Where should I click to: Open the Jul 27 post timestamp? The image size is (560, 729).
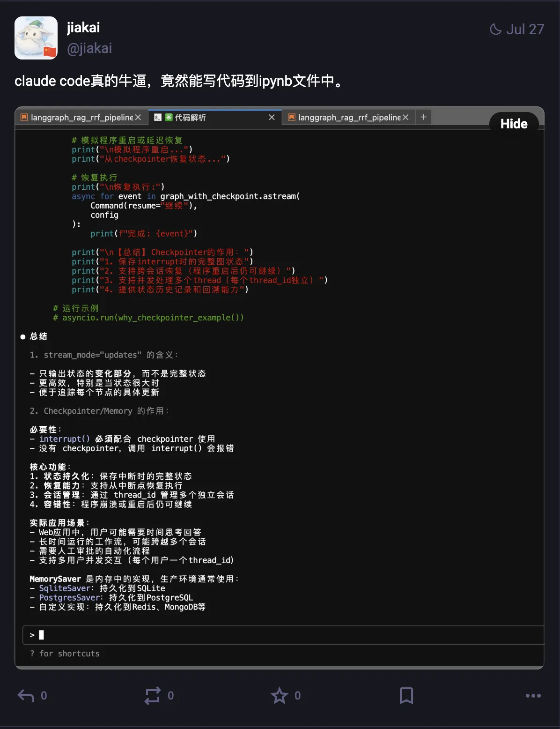525,30
